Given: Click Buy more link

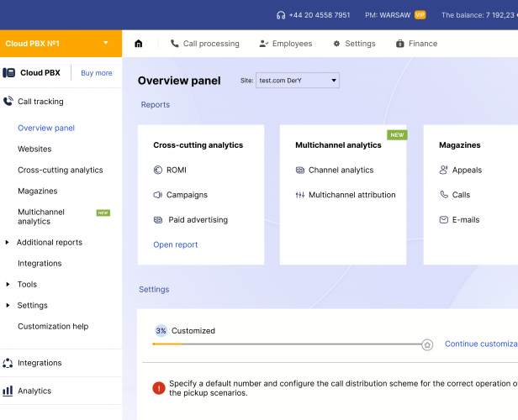Looking at the screenshot, I should [x=97, y=73].
